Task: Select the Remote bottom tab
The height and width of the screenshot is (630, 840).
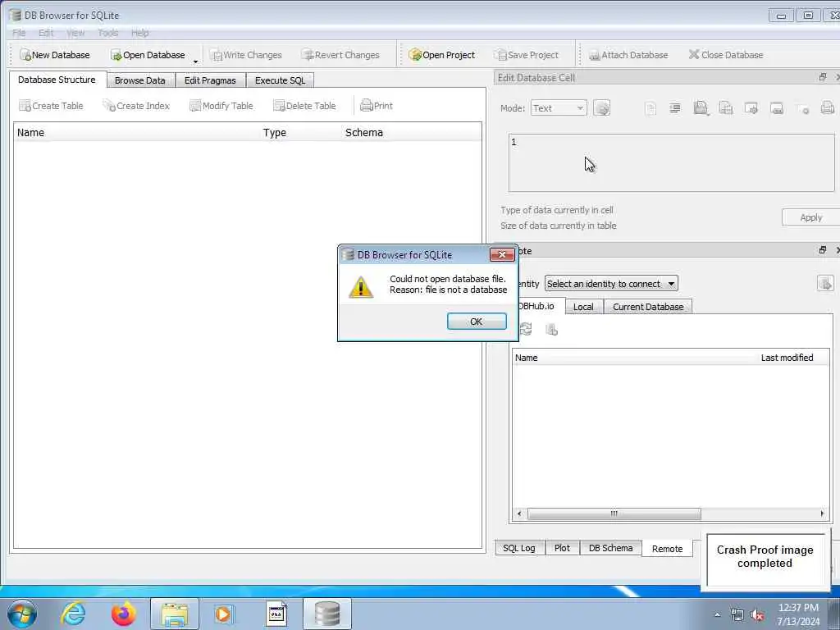Action: pos(668,549)
